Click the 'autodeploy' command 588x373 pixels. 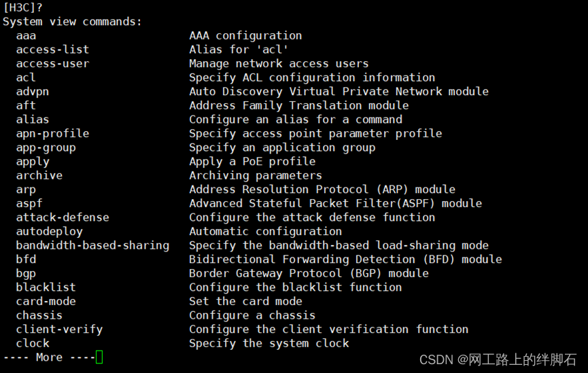(49, 232)
